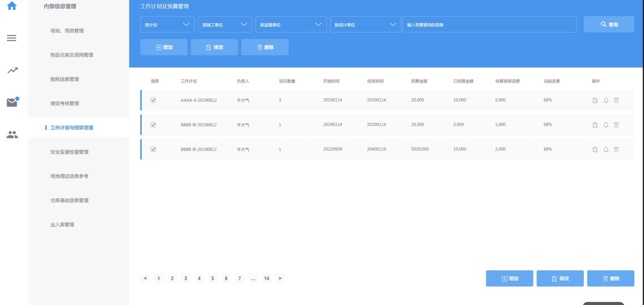Image resolution: width=644 pixels, height=305 pixels.
Task: Edit the row starting 20290114
Action: (595, 125)
